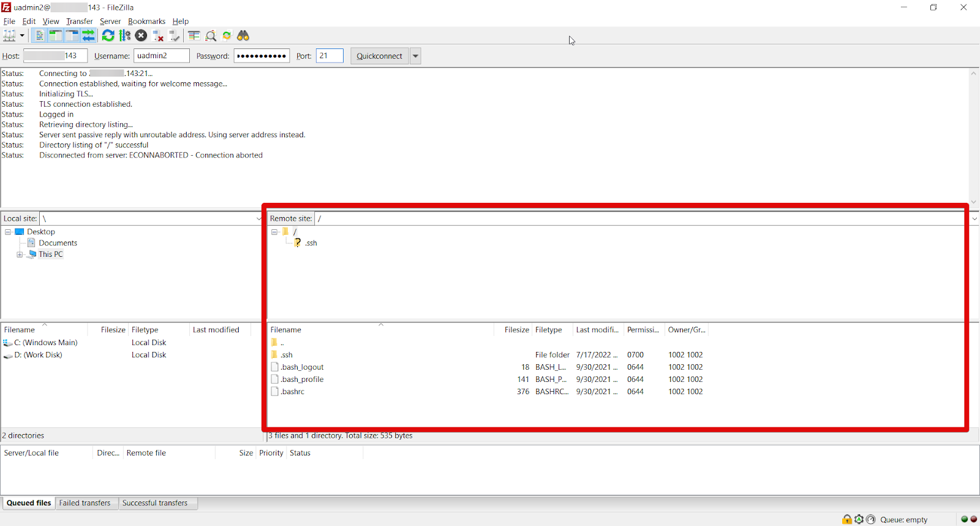Select the remote root folder in tree
The height and width of the screenshot is (526, 980).
(295, 232)
